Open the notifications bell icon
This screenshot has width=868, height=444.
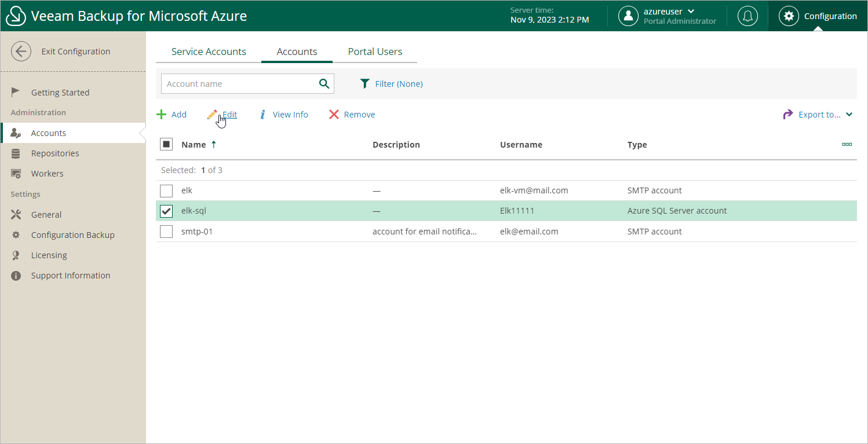point(747,16)
